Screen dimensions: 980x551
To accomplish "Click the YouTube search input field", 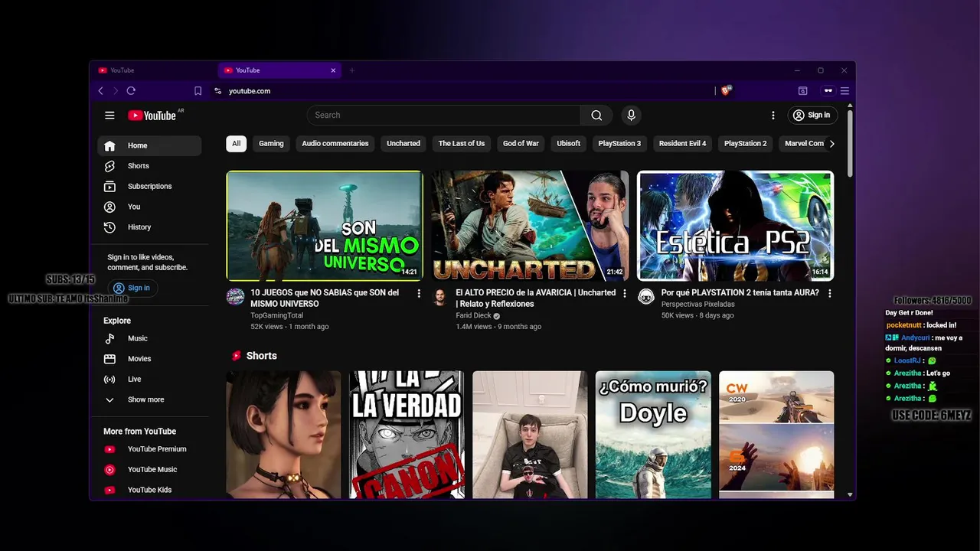I will tap(443, 116).
